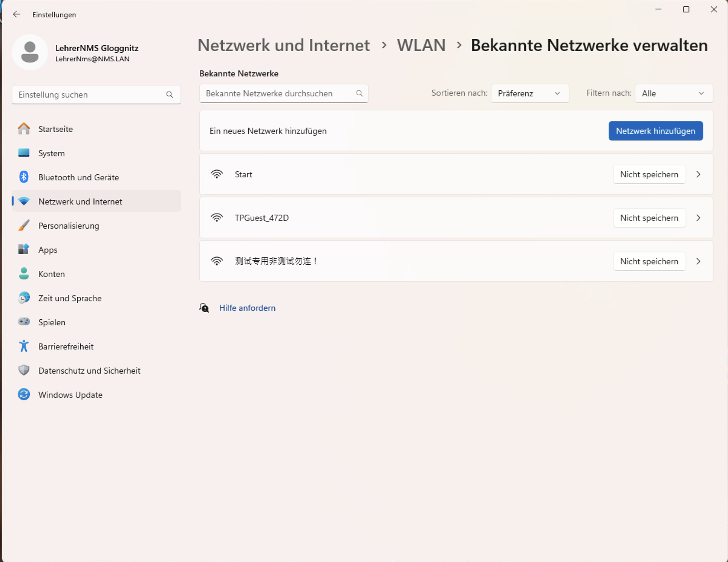Expand details for the Start network
Viewport: 728px width, 562px height.
coord(699,174)
